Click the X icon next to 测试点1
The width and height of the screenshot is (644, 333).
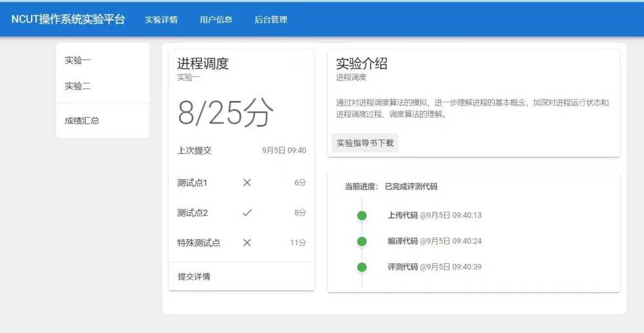[x=247, y=183]
